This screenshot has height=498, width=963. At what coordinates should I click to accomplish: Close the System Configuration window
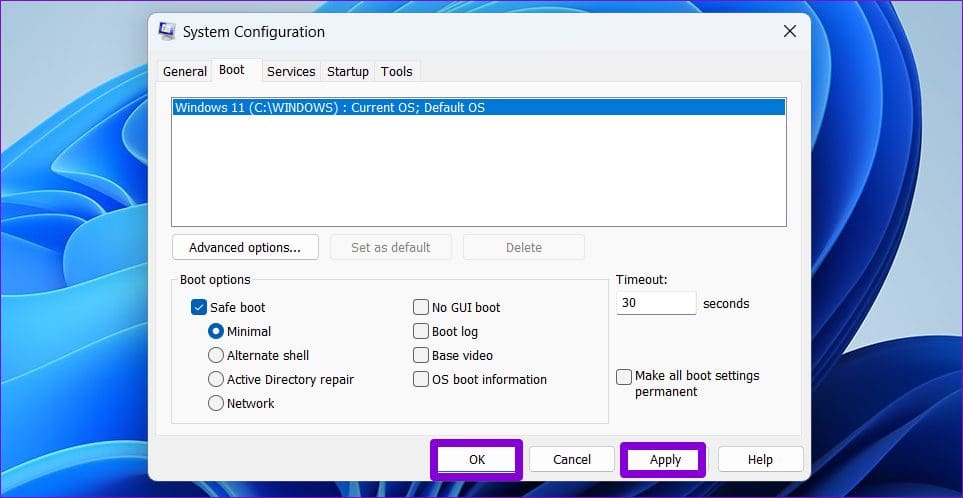coord(790,31)
